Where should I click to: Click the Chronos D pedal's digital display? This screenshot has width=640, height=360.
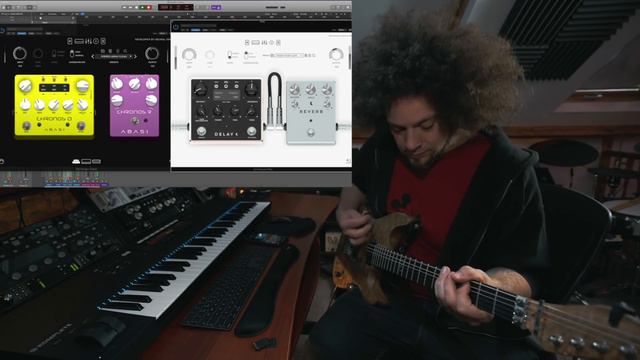(x=54, y=88)
